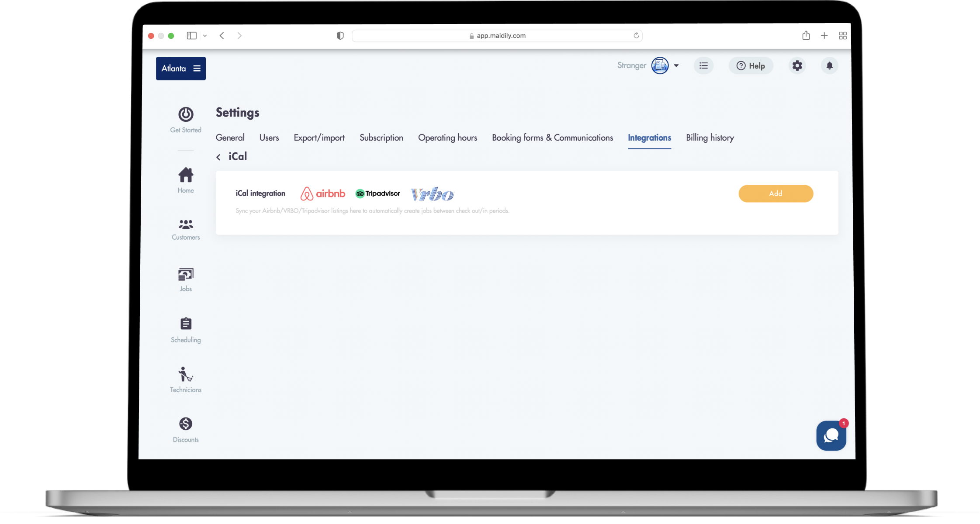980x524 pixels.
Task: Click the notifications bell icon
Action: pos(829,66)
